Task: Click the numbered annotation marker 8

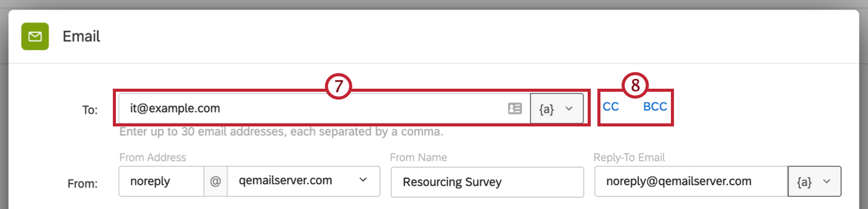Action: pos(635,85)
